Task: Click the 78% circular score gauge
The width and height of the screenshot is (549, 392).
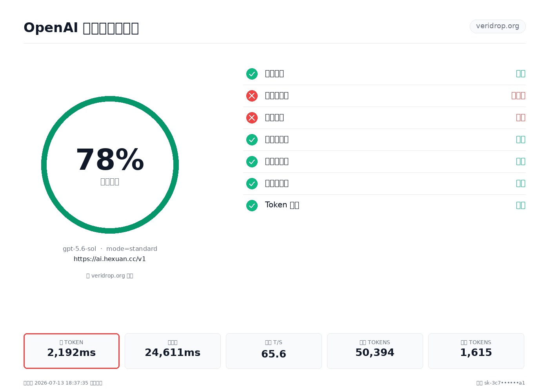Action: (110, 165)
